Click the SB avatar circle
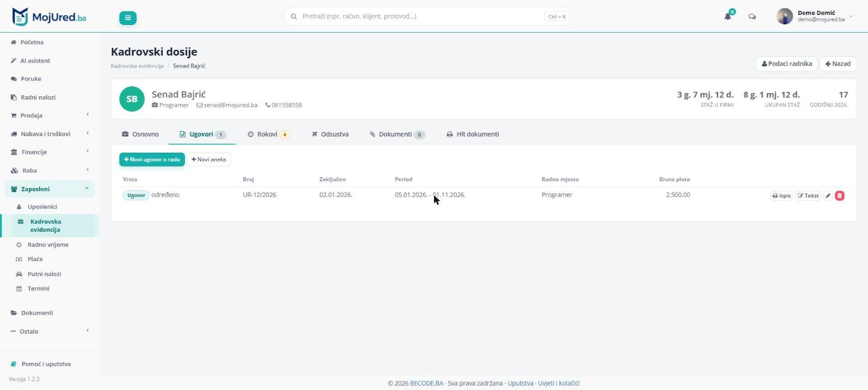The height and width of the screenshot is (390, 868). 132,99
